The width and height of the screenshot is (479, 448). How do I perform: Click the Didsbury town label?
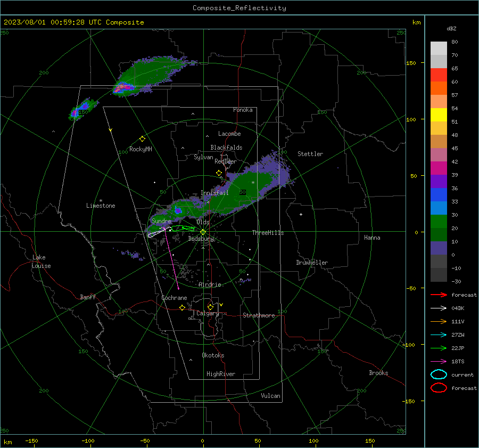click(201, 239)
